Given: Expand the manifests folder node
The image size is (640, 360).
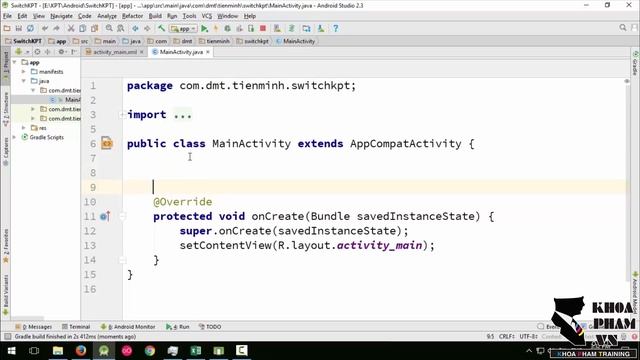Looking at the screenshot, I should [x=24, y=72].
